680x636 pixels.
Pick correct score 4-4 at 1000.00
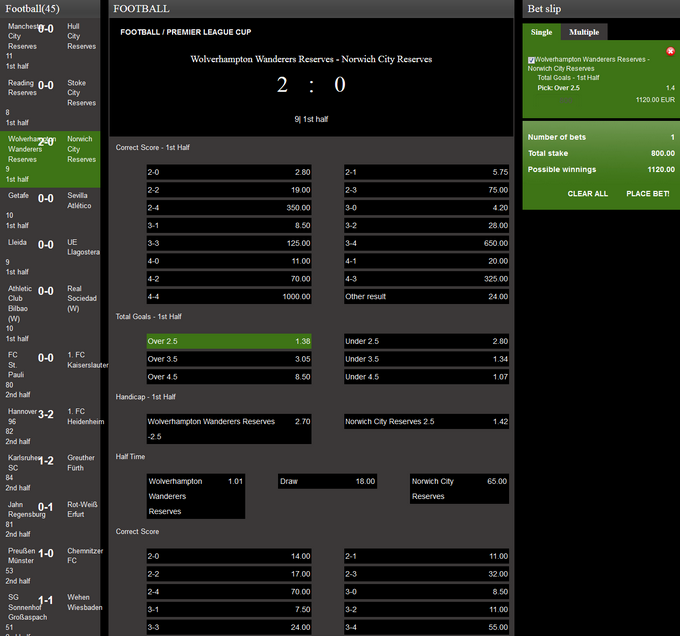[x=229, y=297]
